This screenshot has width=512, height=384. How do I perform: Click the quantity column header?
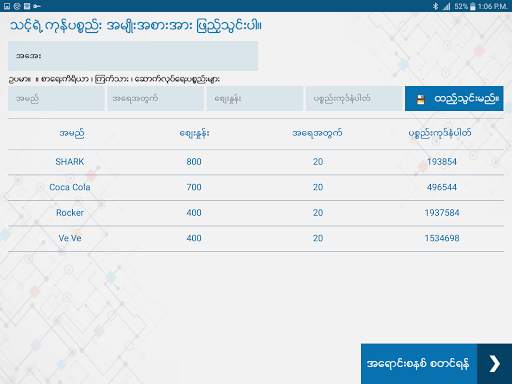tap(317, 133)
